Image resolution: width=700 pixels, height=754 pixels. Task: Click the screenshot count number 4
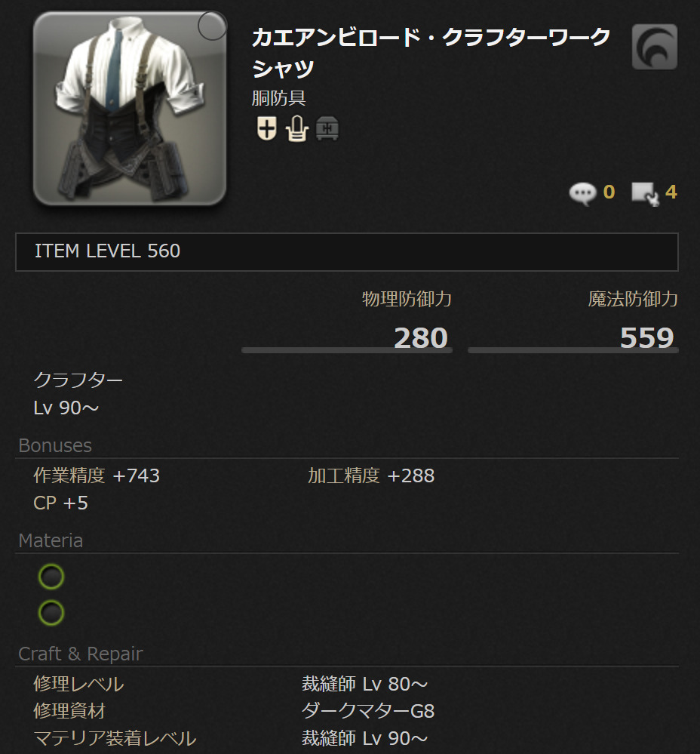click(x=671, y=192)
